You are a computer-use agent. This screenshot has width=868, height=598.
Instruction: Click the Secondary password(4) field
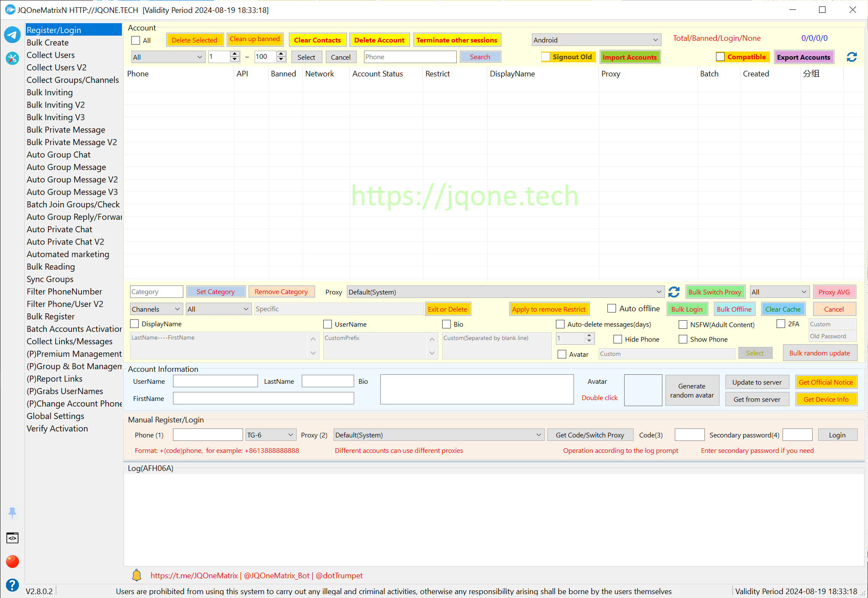(x=797, y=435)
